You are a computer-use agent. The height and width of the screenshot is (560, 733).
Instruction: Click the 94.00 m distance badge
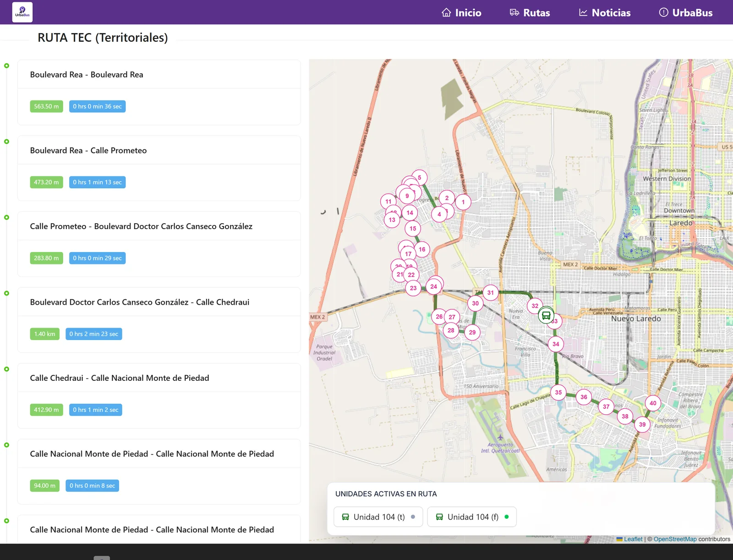click(x=44, y=486)
